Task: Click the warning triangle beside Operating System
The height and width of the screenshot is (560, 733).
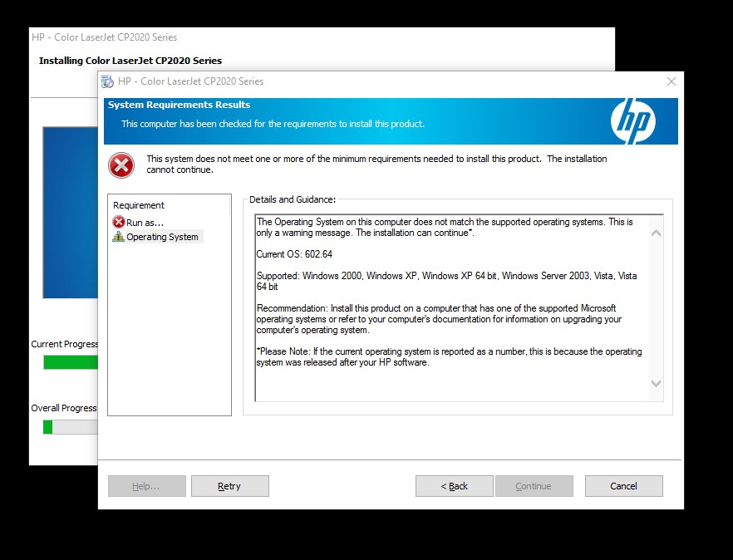Action: (x=119, y=237)
